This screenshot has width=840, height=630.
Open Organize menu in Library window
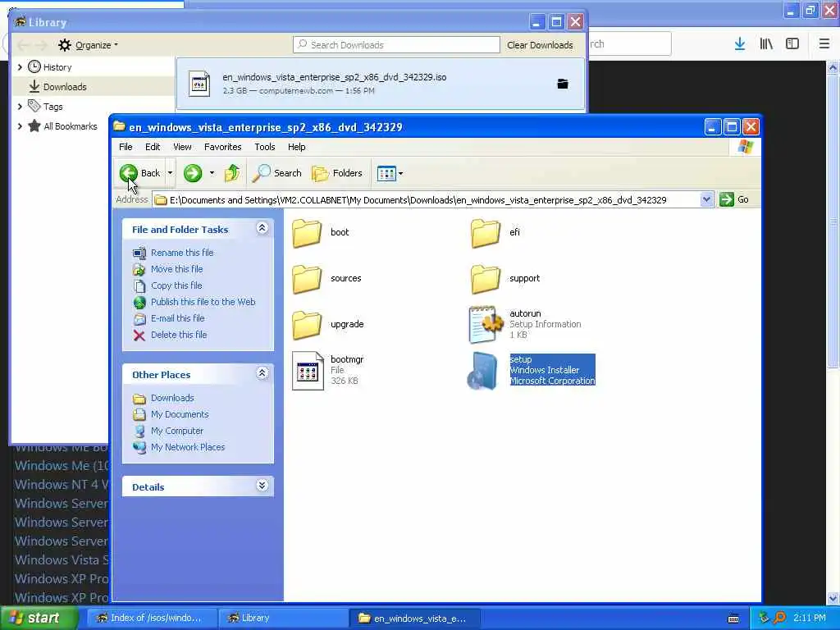click(89, 45)
